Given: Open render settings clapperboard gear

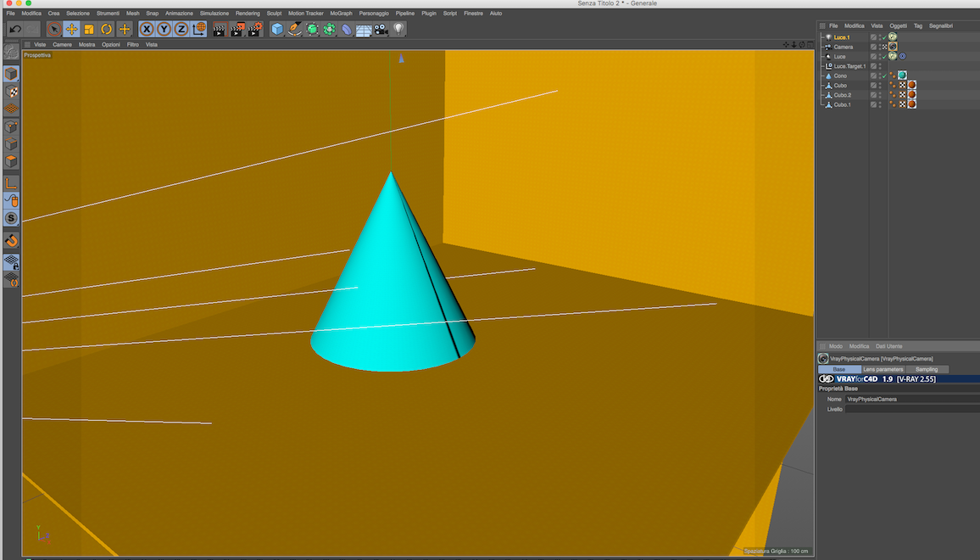Looking at the screenshot, I should [x=254, y=29].
